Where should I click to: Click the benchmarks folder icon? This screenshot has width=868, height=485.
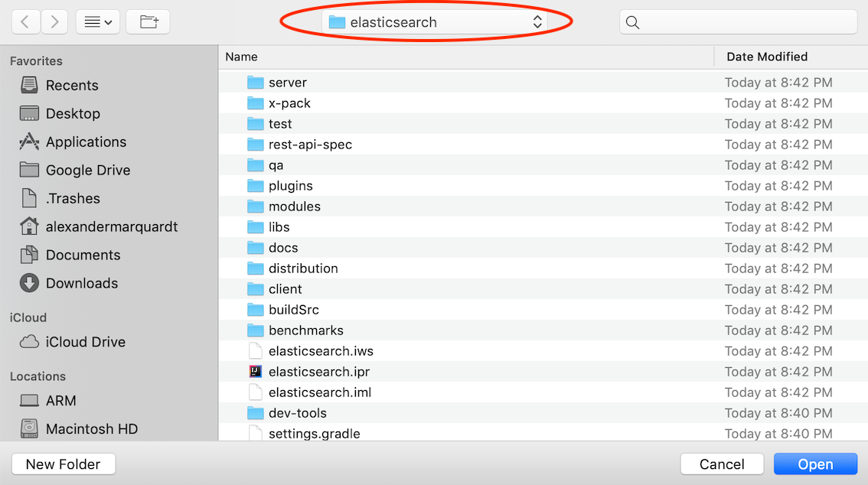[255, 330]
